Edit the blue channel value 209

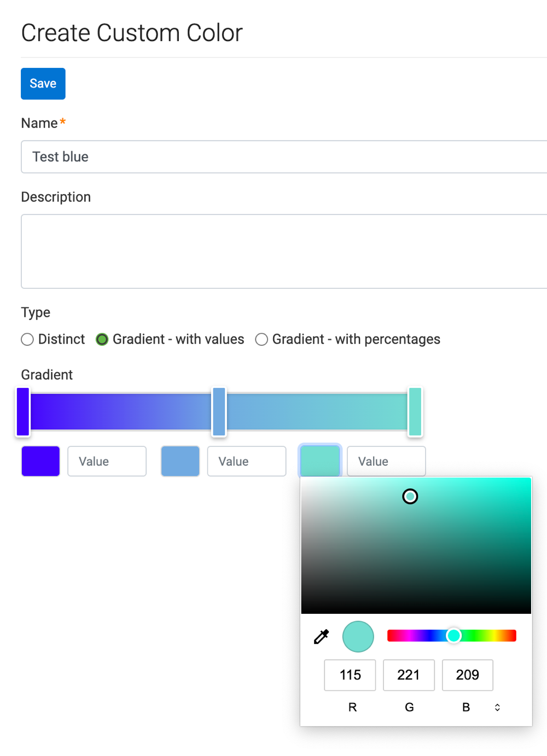(467, 675)
